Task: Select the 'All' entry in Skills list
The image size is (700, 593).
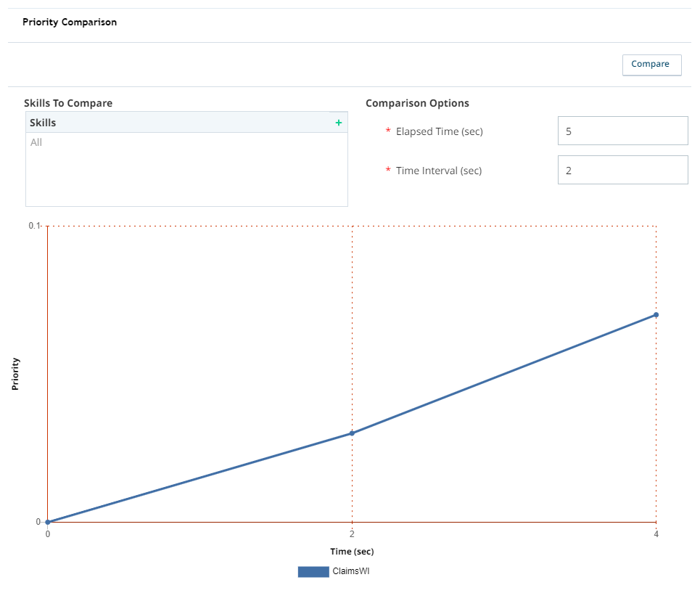Action: click(36, 142)
